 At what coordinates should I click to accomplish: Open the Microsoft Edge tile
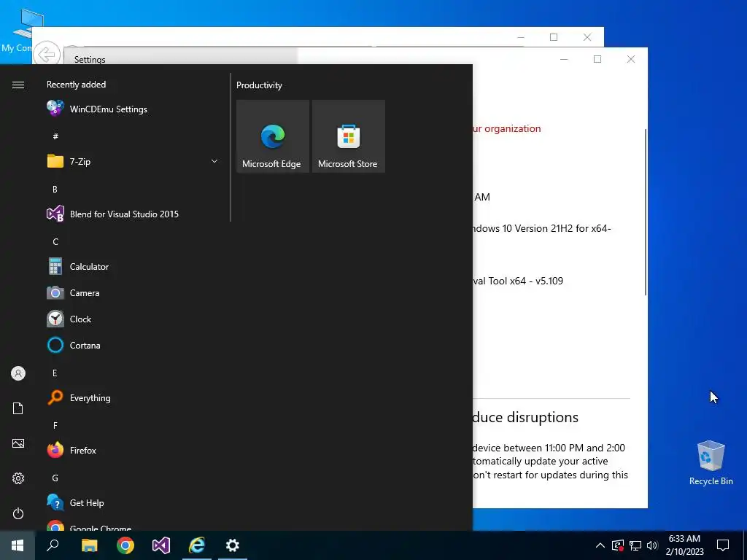click(273, 136)
